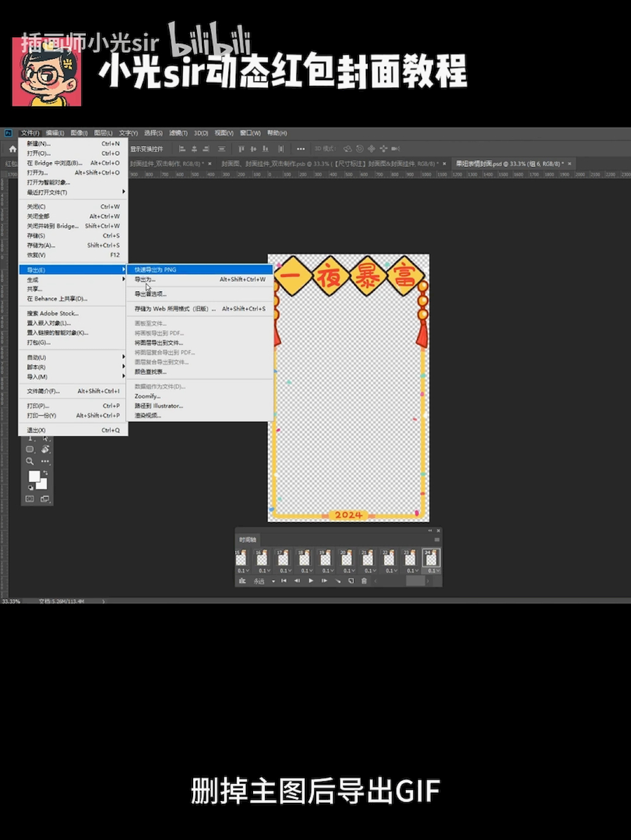The height and width of the screenshot is (840, 631).
Task: Change screen mode icon in toolbox
Action: pos(45,499)
